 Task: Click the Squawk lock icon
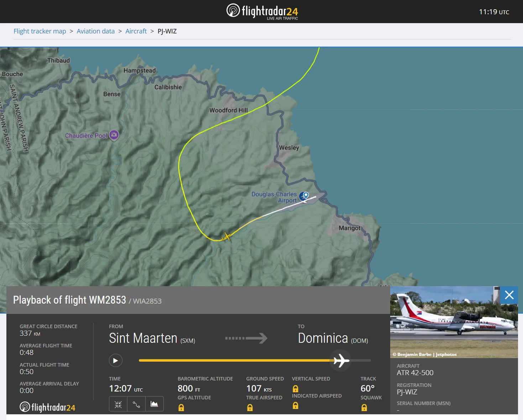coord(364,408)
